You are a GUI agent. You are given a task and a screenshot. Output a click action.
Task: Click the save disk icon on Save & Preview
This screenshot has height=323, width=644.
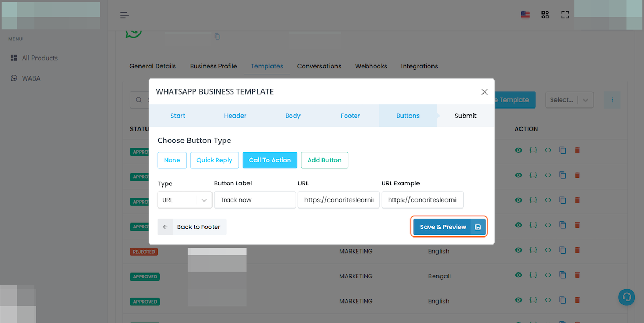coord(478,227)
